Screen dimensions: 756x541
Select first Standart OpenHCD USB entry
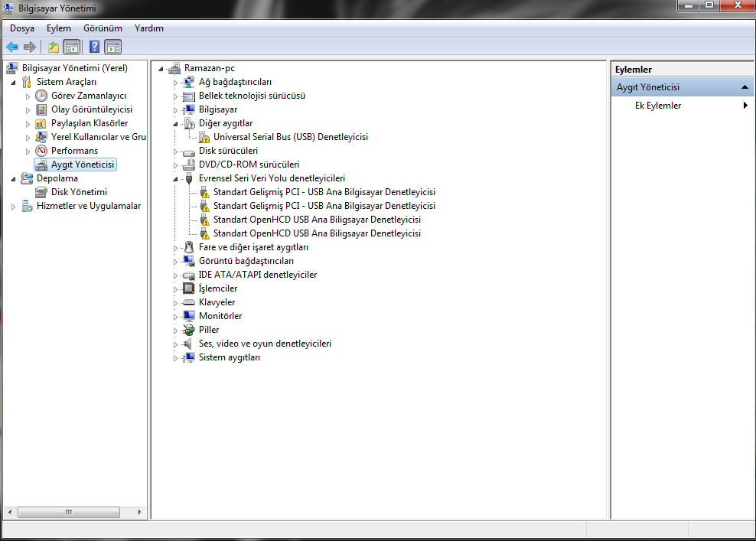(x=317, y=220)
